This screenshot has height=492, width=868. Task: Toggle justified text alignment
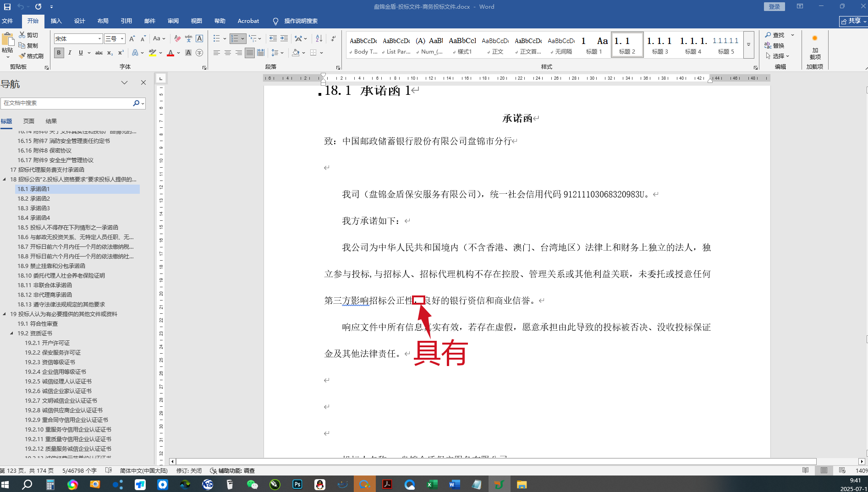(249, 53)
